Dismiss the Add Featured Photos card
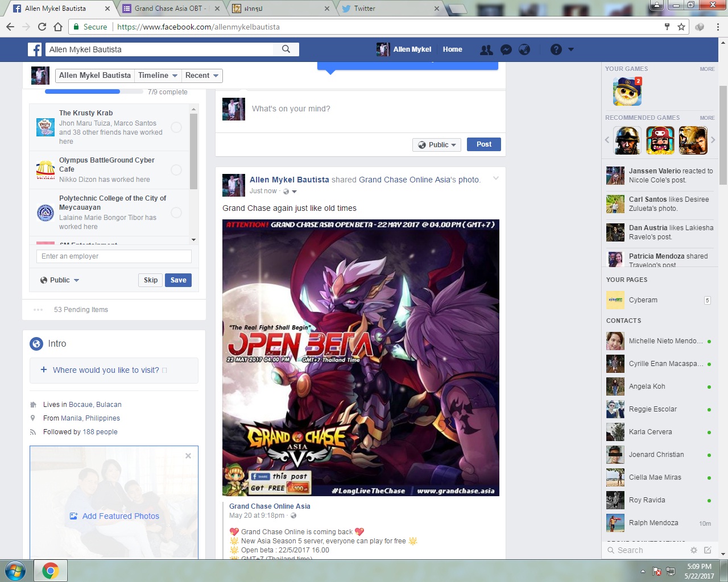The image size is (728, 582). point(188,456)
